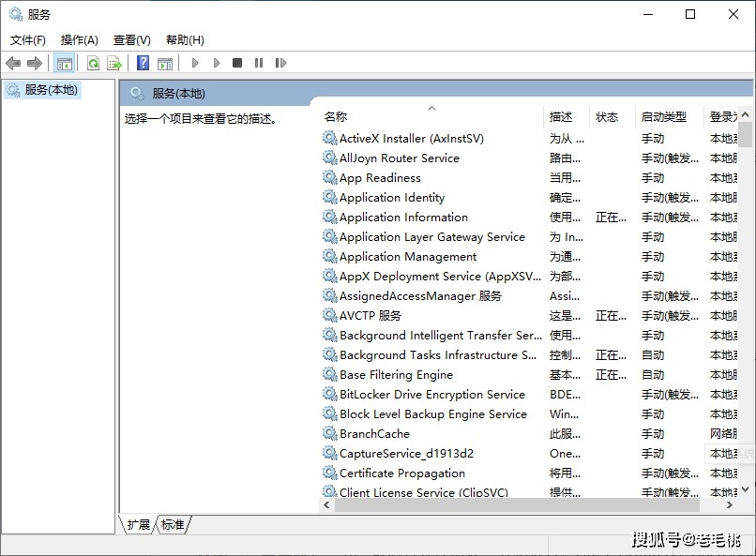Click BDE... description of BitLocker row
This screenshot has width=756, height=556.
pos(565,394)
